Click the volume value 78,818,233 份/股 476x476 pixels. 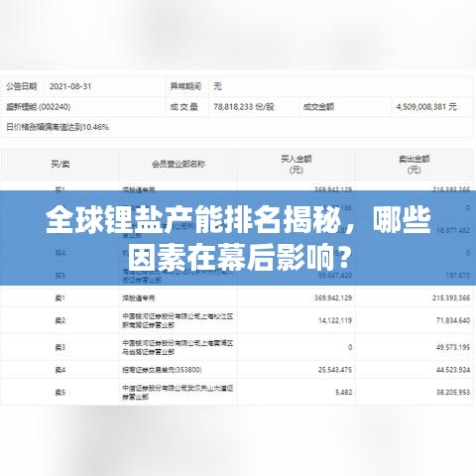(244, 107)
